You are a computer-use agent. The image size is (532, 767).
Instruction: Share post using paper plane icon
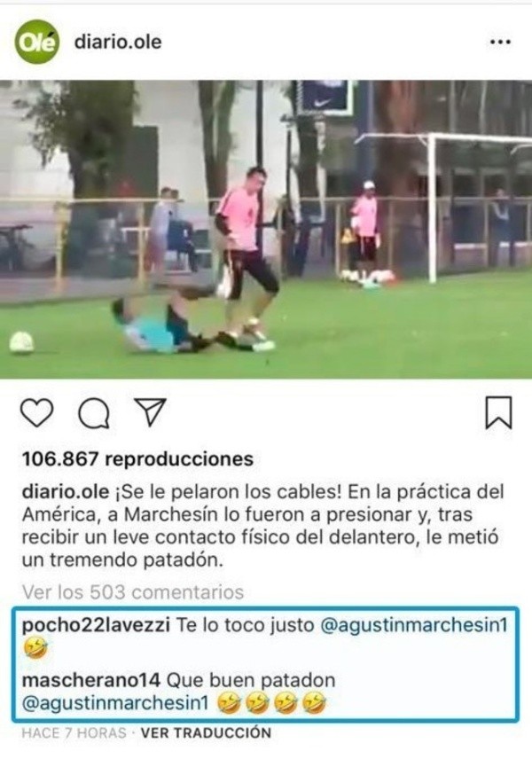tap(150, 411)
